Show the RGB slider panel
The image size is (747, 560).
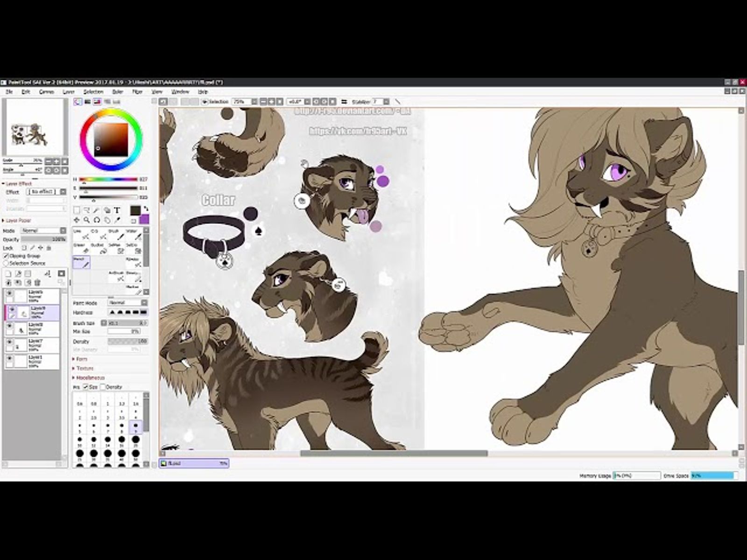(x=87, y=102)
